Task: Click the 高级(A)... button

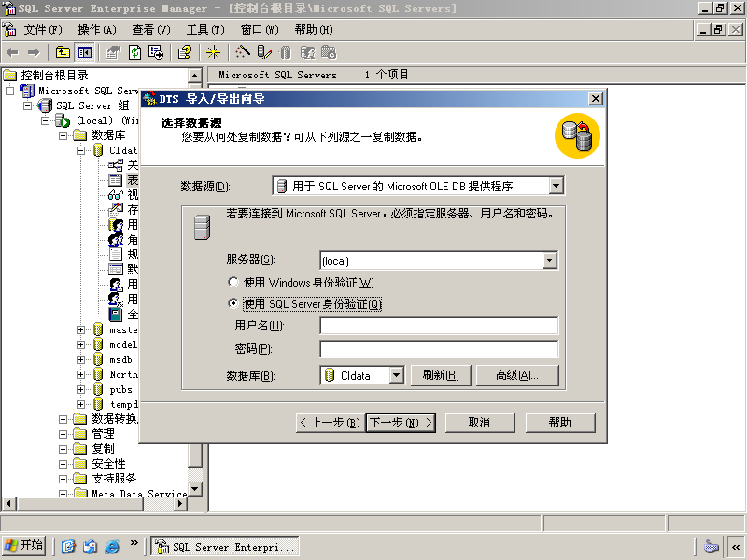Action: (517, 375)
